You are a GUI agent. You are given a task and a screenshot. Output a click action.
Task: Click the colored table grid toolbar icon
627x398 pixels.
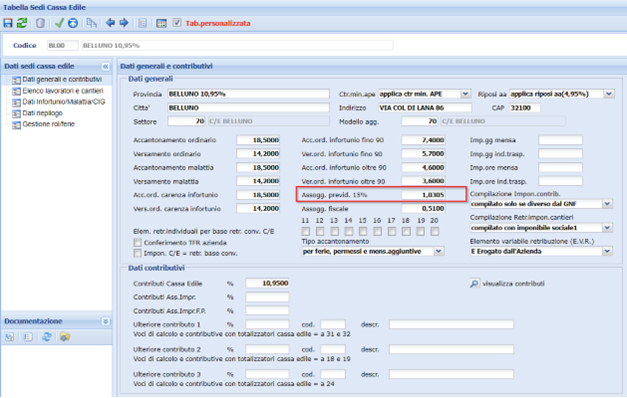(x=162, y=23)
